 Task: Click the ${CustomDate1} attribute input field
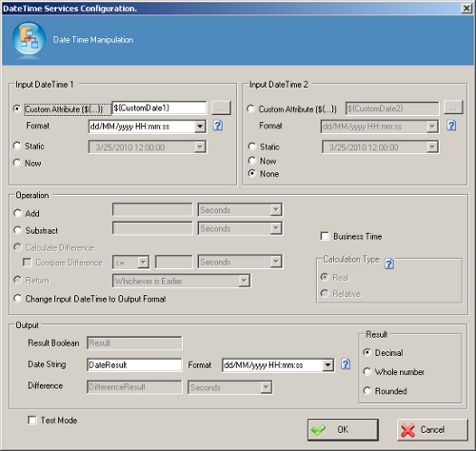click(159, 108)
